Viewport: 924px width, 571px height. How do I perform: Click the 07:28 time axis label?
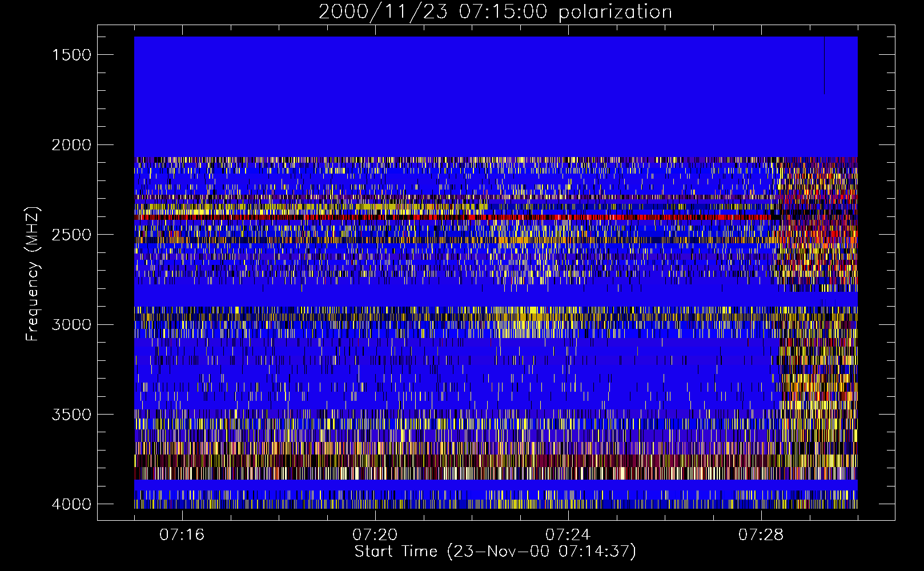pyautogui.click(x=761, y=535)
